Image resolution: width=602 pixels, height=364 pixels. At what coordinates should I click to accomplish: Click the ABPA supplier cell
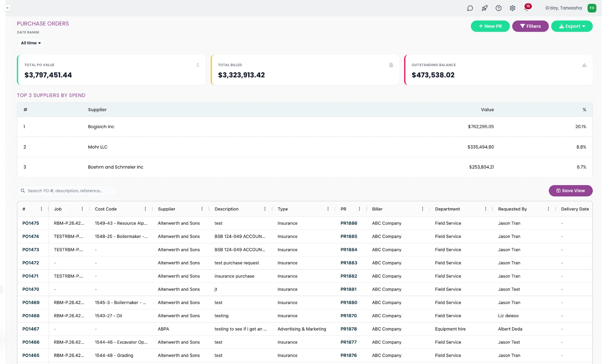point(164,329)
